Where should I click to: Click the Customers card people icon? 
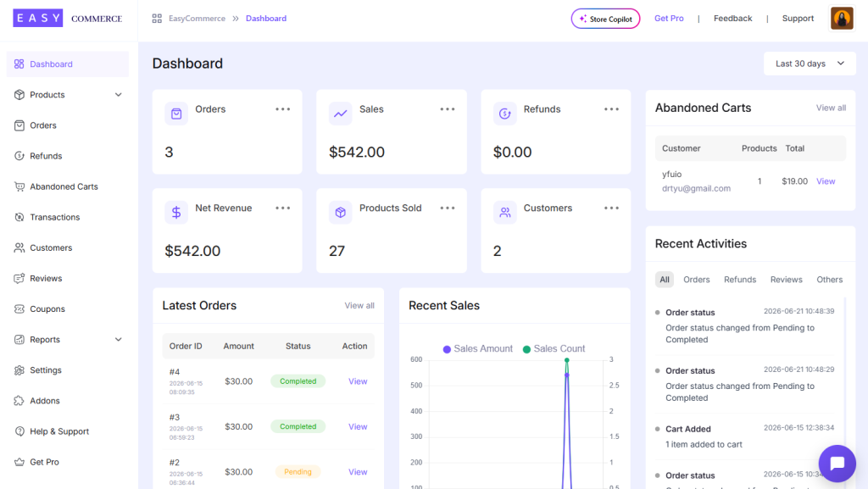coord(505,213)
